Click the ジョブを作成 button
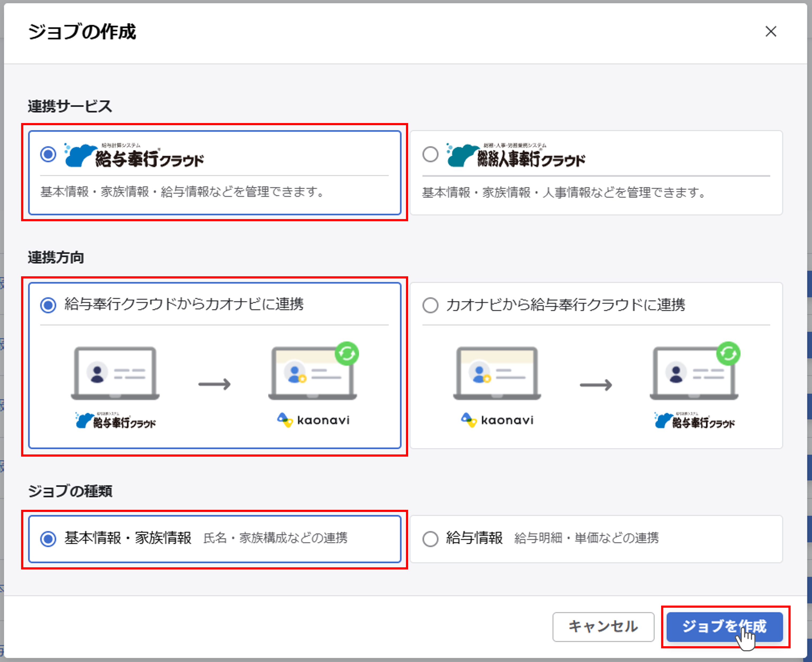The height and width of the screenshot is (662, 812). [x=724, y=626]
